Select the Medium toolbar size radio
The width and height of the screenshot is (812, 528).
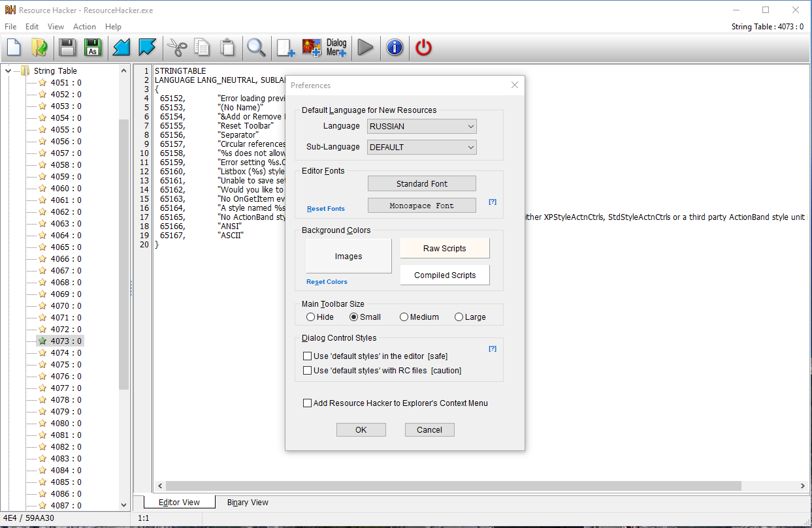(x=404, y=317)
